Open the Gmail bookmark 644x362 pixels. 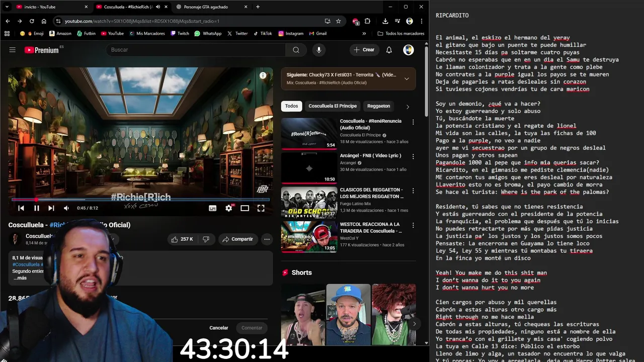click(x=317, y=34)
